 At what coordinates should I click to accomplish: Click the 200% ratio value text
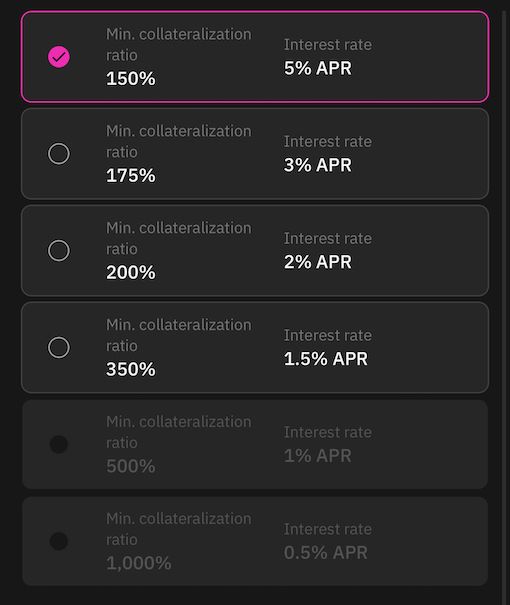tap(131, 272)
